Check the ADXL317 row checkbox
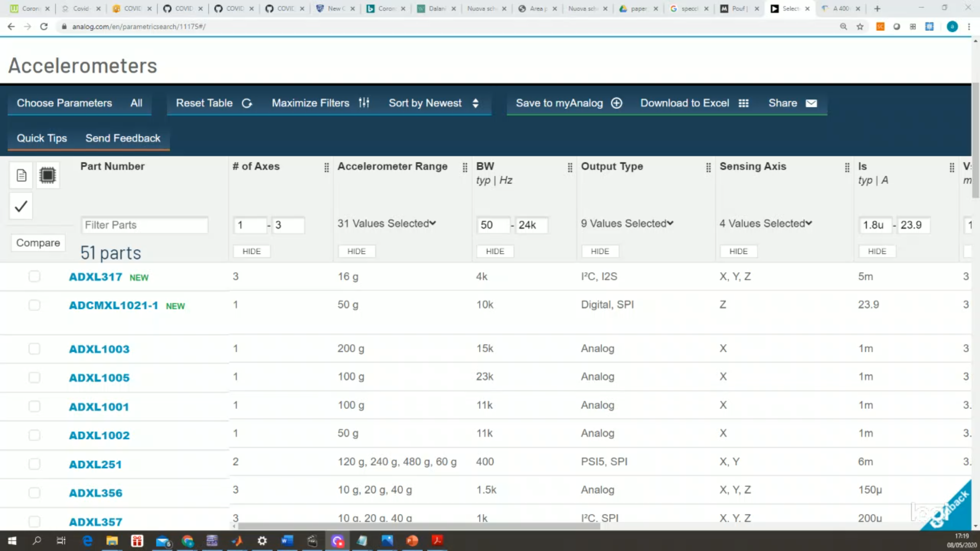 (x=34, y=277)
